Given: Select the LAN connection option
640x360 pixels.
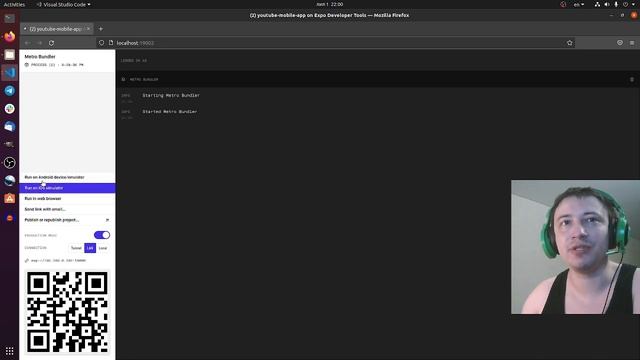Looking at the screenshot, I should tap(90, 248).
